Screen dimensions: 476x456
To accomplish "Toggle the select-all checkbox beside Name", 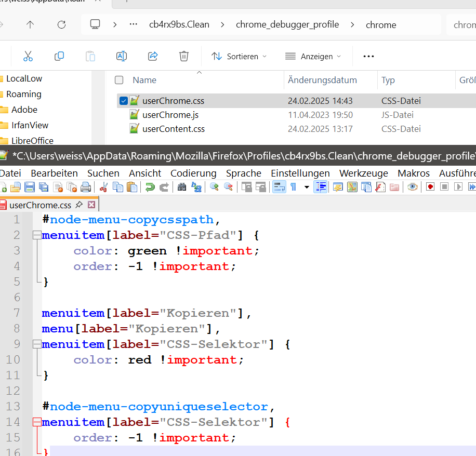I will tap(119, 80).
